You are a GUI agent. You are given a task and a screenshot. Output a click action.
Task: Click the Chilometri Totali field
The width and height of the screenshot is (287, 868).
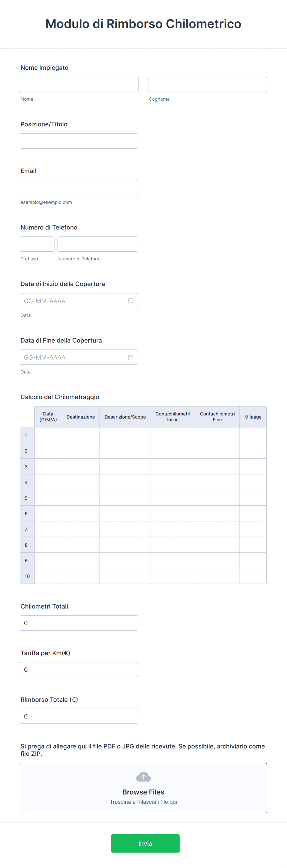(79, 623)
